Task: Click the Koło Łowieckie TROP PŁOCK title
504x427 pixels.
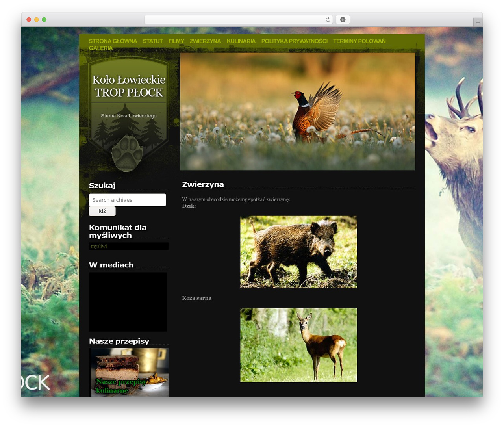Action: (129, 86)
